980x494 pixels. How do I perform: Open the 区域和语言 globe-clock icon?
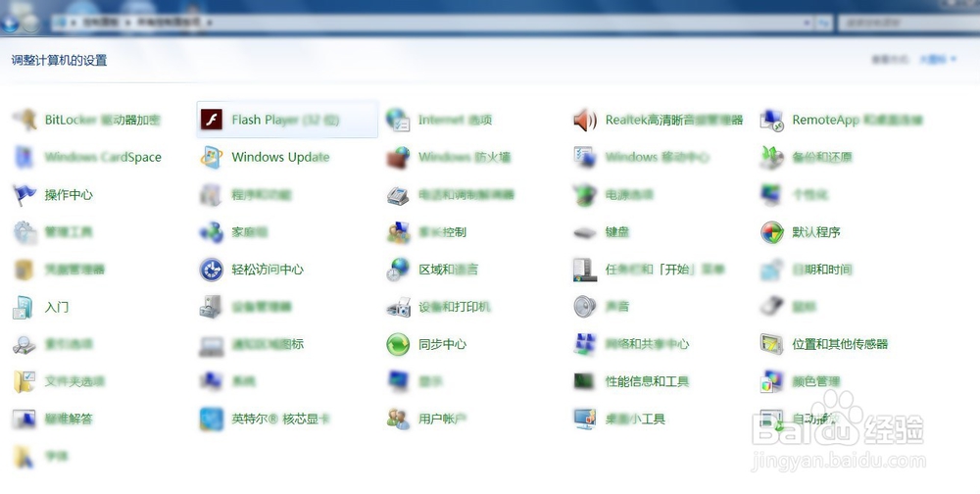pyautogui.click(x=398, y=270)
